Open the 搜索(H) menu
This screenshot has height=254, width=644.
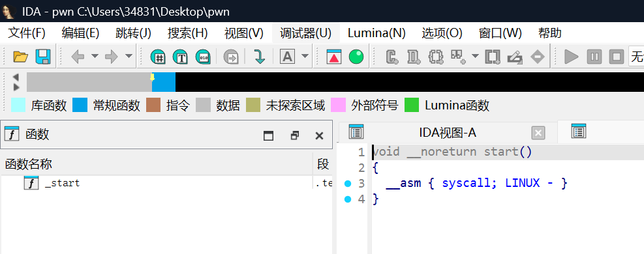188,33
